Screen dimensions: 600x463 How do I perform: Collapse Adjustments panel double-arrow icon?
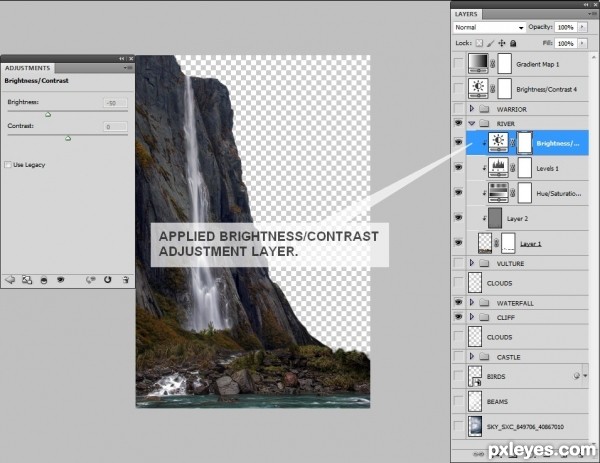coord(121,59)
